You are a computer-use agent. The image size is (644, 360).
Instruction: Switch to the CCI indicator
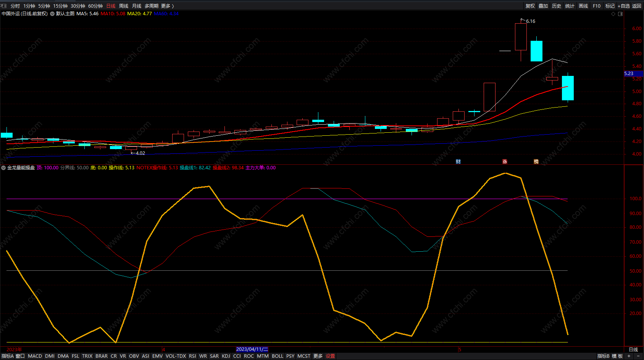(x=237, y=356)
